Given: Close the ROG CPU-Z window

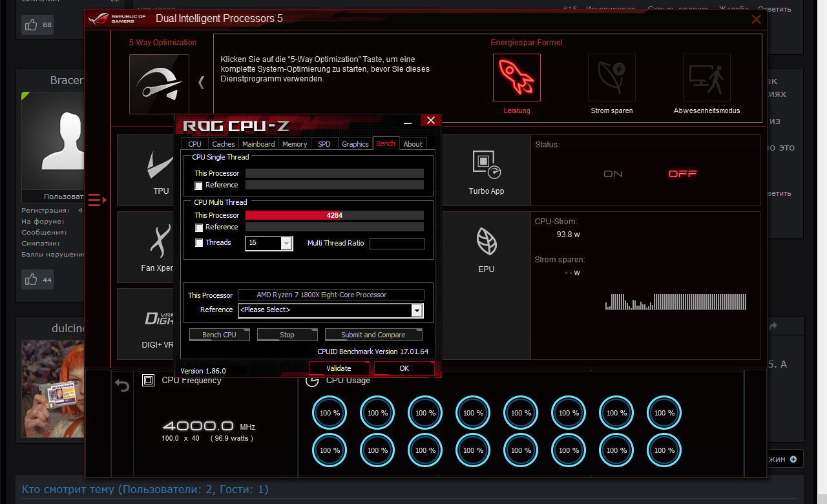Looking at the screenshot, I should click(x=430, y=120).
